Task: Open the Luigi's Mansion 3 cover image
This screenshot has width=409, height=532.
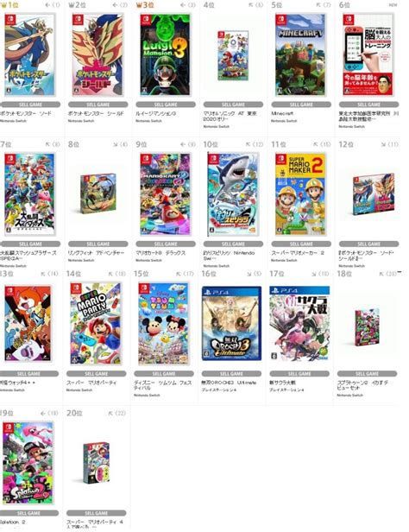Action: (166, 55)
